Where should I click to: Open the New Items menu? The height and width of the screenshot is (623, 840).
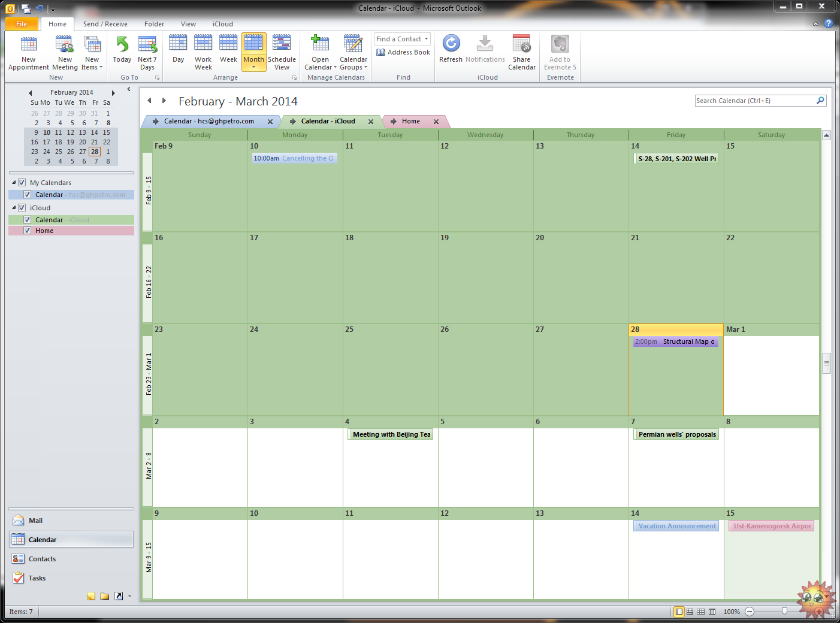coord(92,53)
